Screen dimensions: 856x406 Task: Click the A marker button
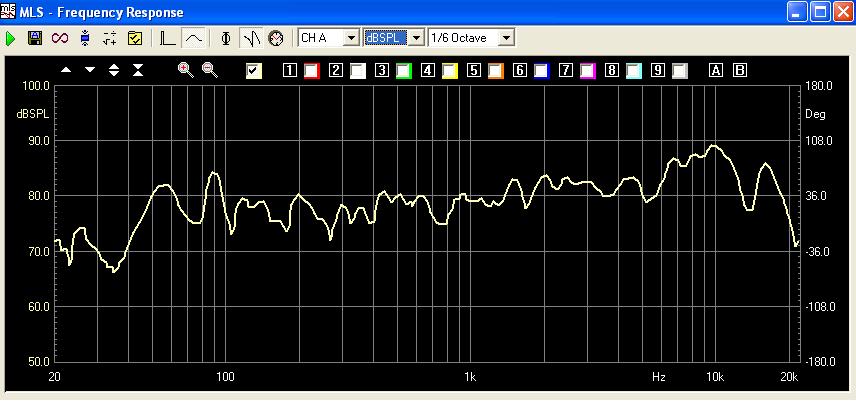tap(716, 70)
